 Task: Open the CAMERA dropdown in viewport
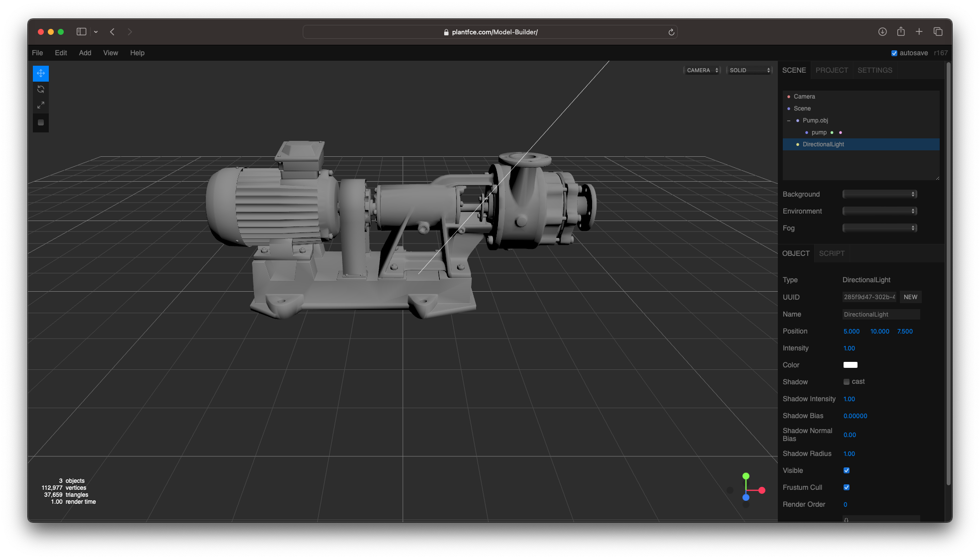pyautogui.click(x=702, y=70)
